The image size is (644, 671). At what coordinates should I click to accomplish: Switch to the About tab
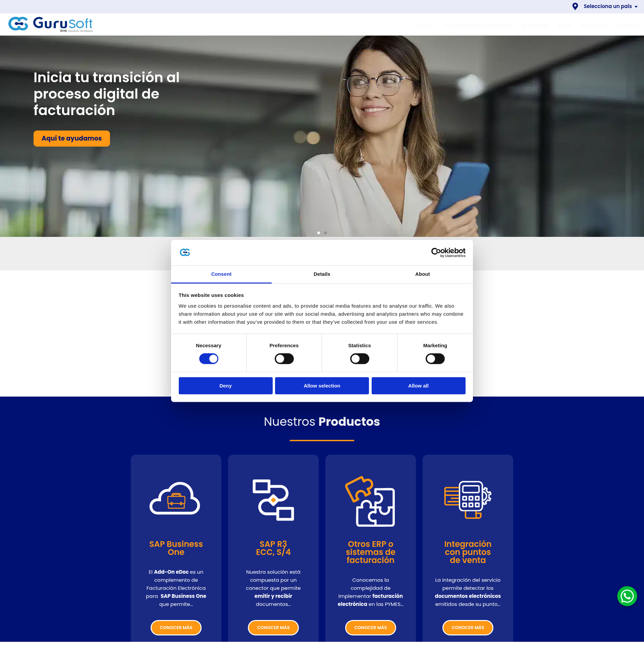(423, 274)
